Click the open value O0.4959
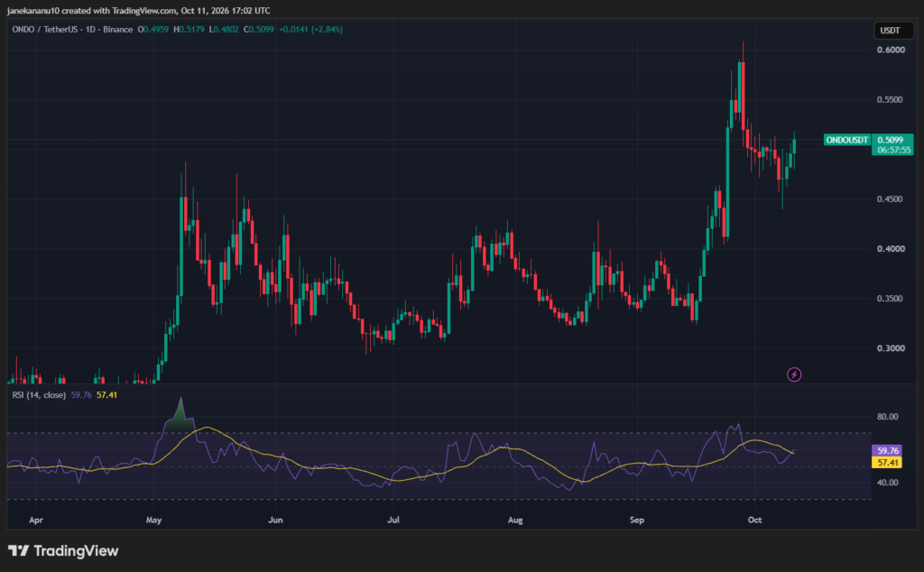924x572 pixels. point(153,30)
